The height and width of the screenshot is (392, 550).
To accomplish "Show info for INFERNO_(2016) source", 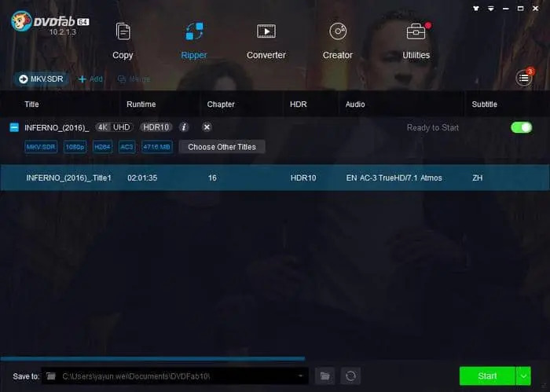I will coord(184,127).
